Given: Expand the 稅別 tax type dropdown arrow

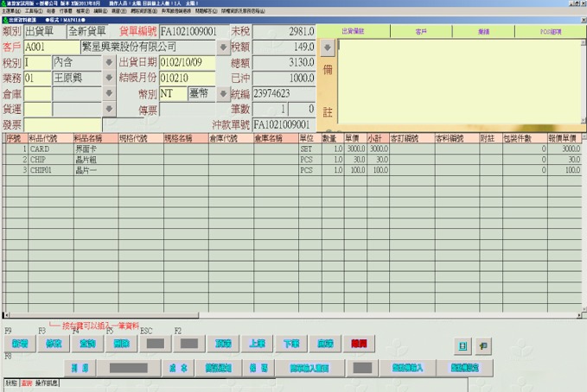Looking at the screenshot, I should [x=108, y=62].
